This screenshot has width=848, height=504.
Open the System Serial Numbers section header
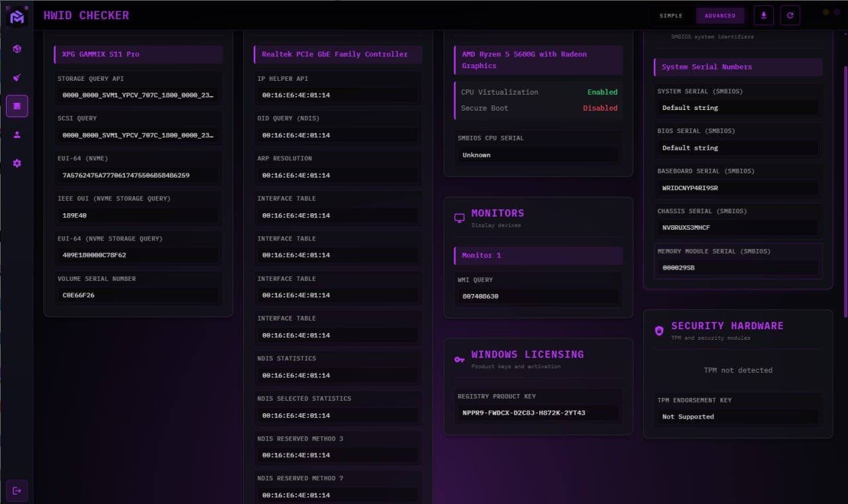[737, 67]
